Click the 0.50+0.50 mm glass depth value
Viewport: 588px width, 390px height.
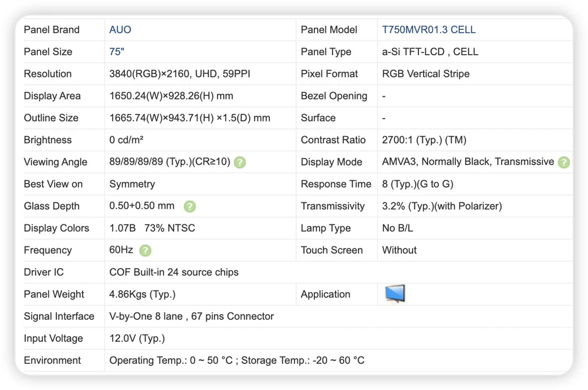(x=142, y=206)
